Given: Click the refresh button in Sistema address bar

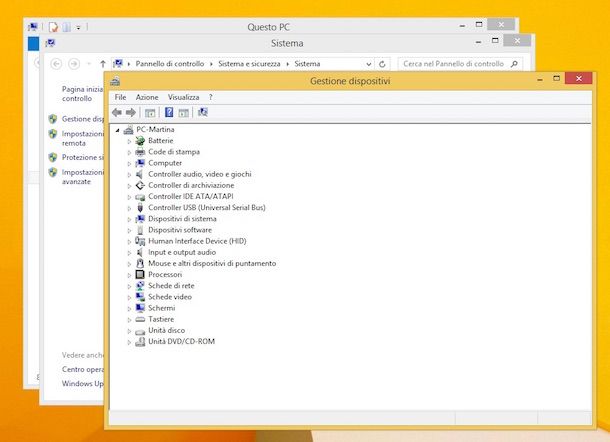Looking at the screenshot, I should pos(382,64).
